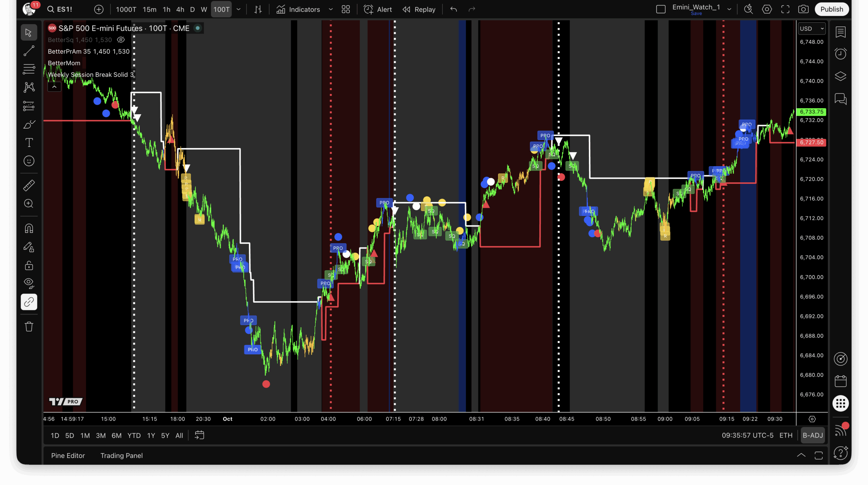Collapse the indicator legend chevron
Screen dimensions: 868x485
(x=54, y=87)
